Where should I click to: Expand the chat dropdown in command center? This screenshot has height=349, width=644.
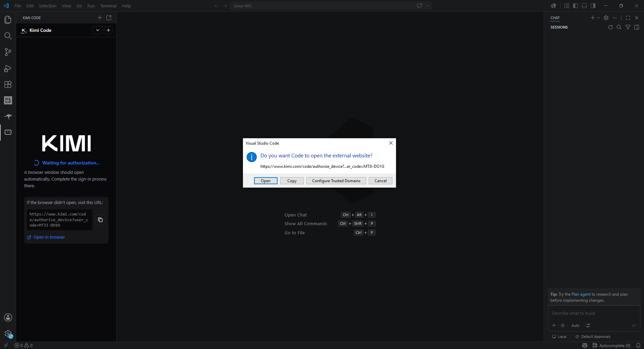(x=428, y=6)
